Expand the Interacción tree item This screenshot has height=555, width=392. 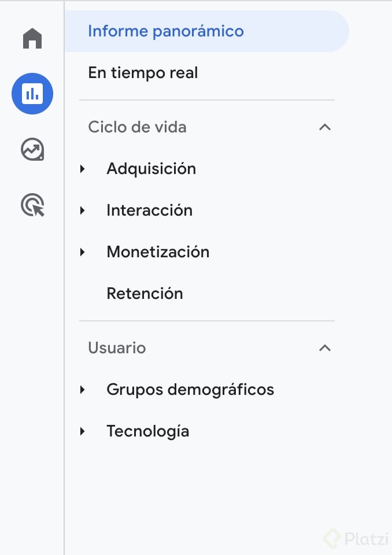(83, 210)
